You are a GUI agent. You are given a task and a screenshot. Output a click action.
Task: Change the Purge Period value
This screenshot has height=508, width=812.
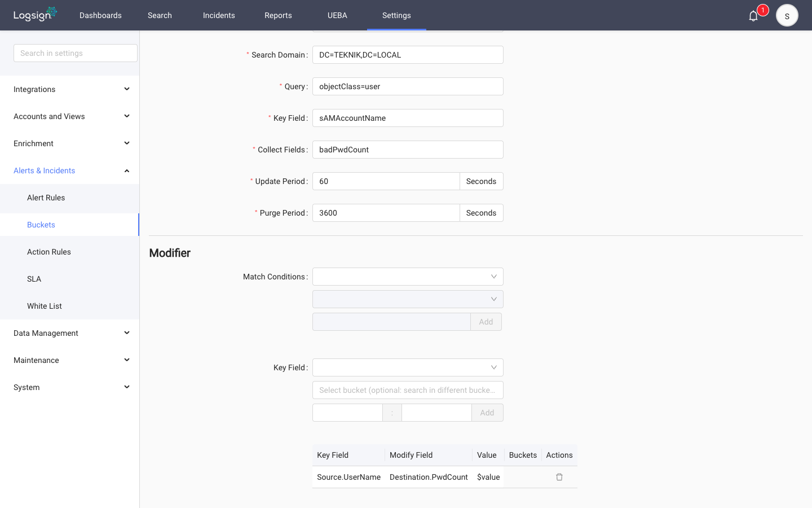click(x=386, y=213)
